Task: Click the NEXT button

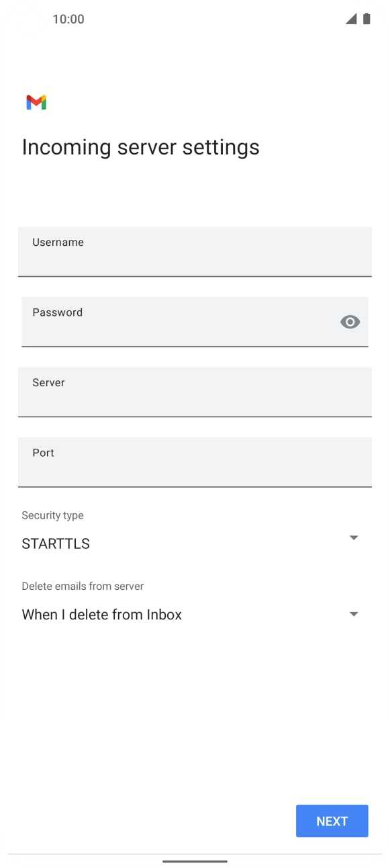Action: [332, 820]
